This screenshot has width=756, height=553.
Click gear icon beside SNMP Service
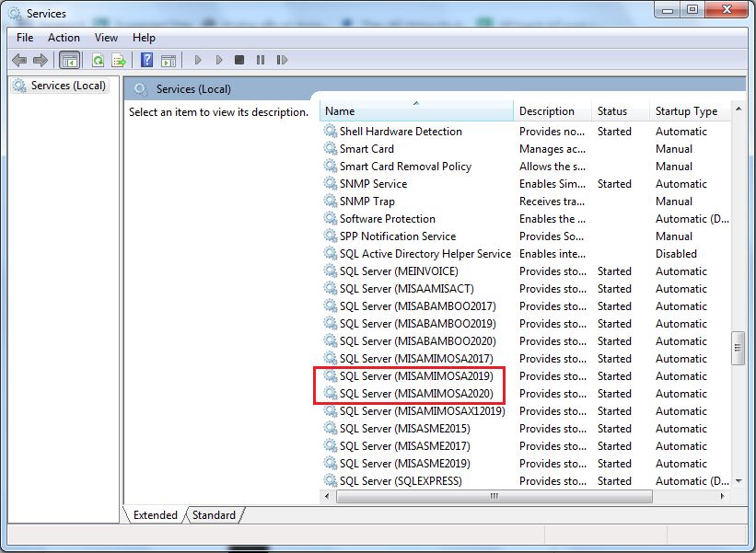(331, 183)
